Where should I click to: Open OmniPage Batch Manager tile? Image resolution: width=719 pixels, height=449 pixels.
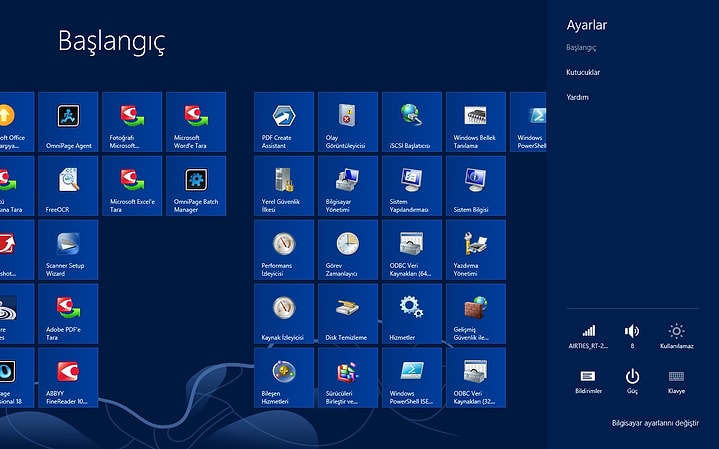click(196, 186)
